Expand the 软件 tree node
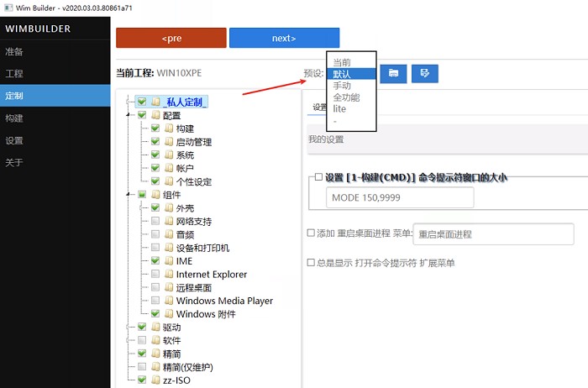This screenshot has height=388, width=588. pyautogui.click(x=129, y=340)
